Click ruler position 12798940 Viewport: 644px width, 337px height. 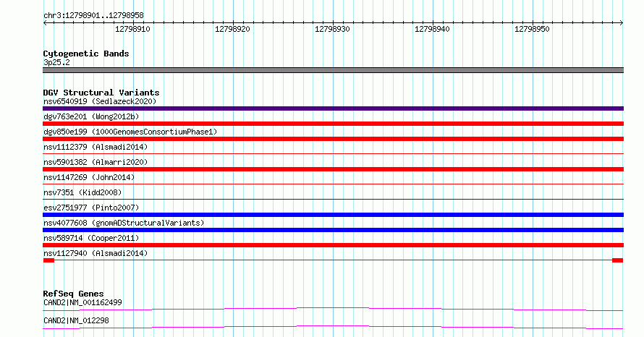pyautogui.click(x=432, y=29)
